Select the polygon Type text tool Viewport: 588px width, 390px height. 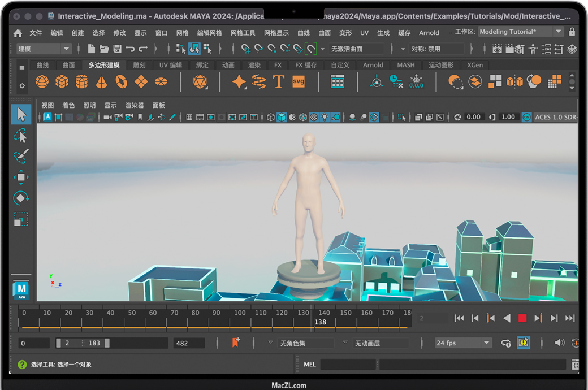click(x=278, y=82)
